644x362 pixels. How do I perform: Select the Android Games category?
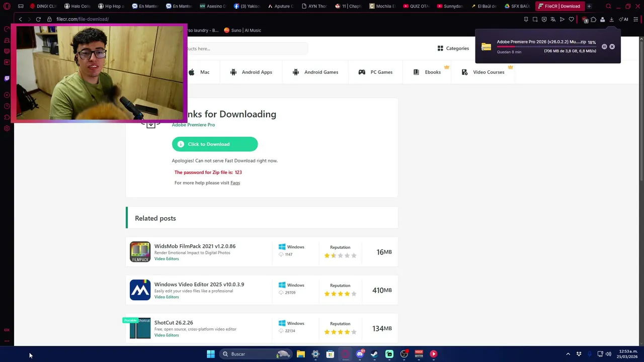315,72
